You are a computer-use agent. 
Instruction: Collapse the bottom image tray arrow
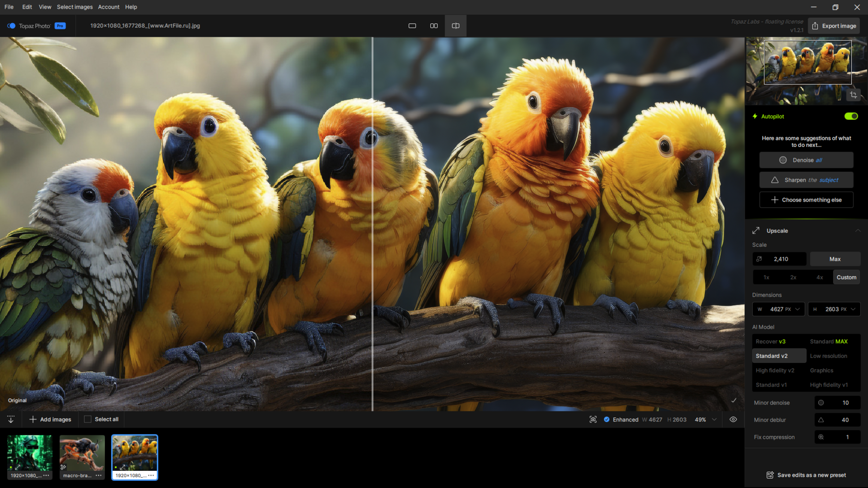[11, 420]
